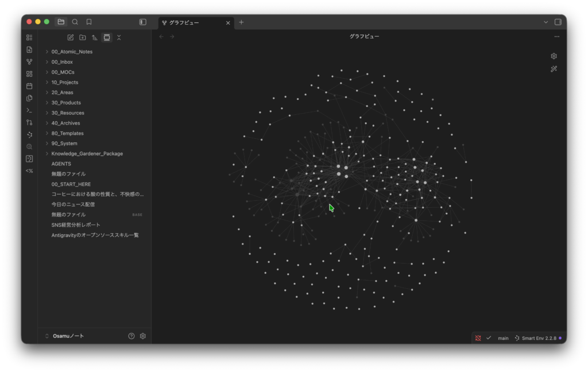Open graph view from the ribbon

29,61
